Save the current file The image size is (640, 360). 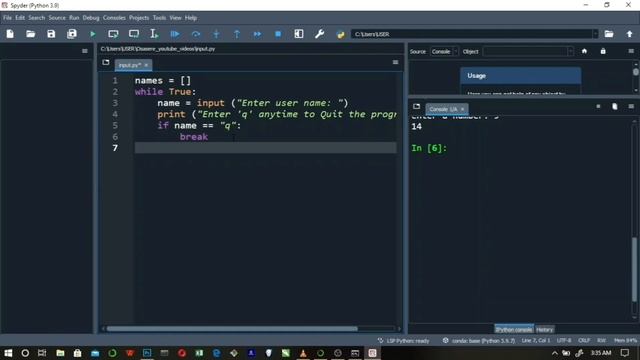pyautogui.click(x=51, y=34)
